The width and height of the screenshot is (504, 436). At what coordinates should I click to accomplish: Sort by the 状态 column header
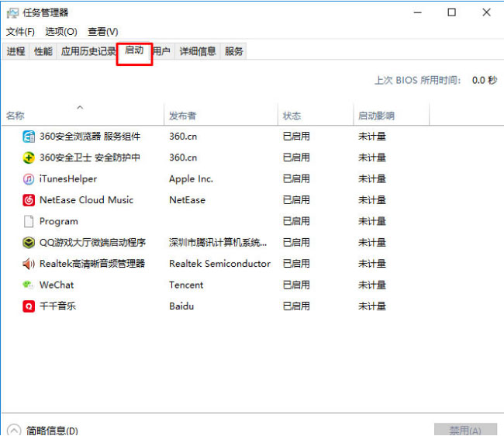tap(316, 115)
